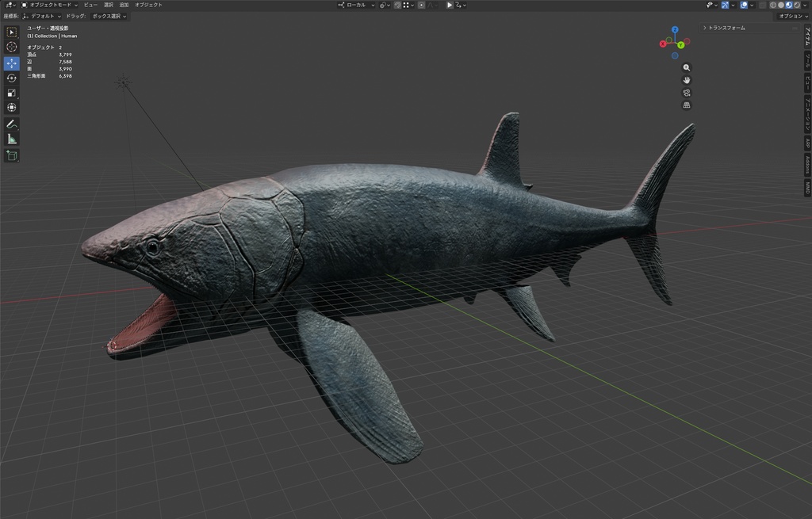812x519 pixels.
Task: Open the オプション dropdown
Action: [x=793, y=16]
